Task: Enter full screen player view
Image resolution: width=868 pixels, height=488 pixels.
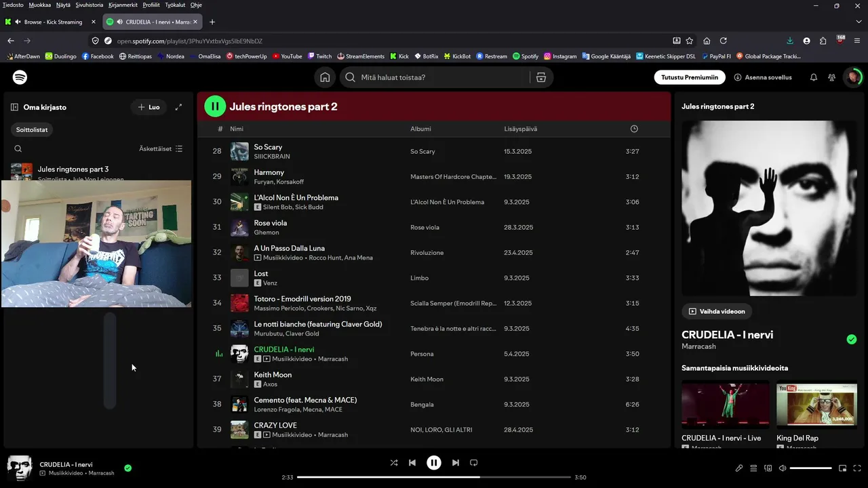Action: click(857, 468)
